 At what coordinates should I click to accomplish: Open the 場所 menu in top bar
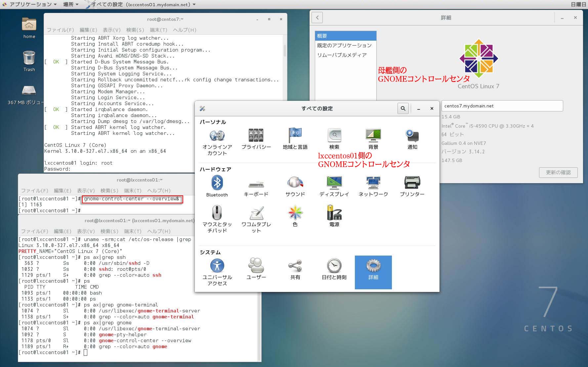click(x=71, y=4)
